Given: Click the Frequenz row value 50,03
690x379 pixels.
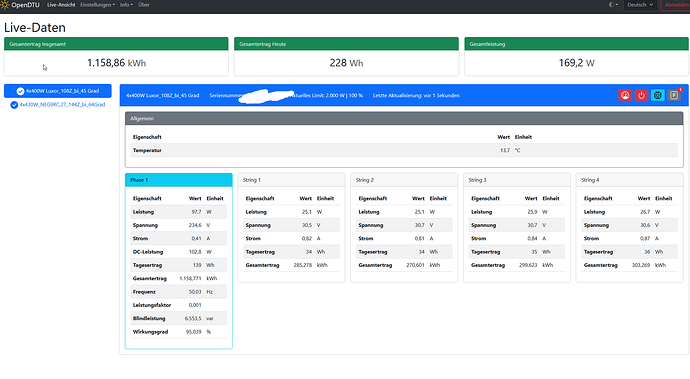Looking at the screenshot, I should pos(195,292).
